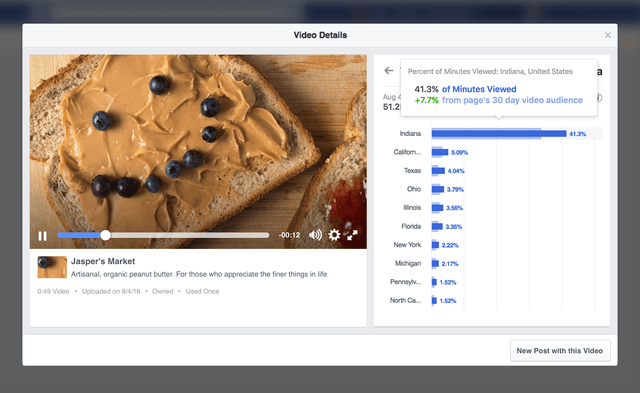Click the video progress slider handle
Viewport: 640px width, 393px height.
105,235
